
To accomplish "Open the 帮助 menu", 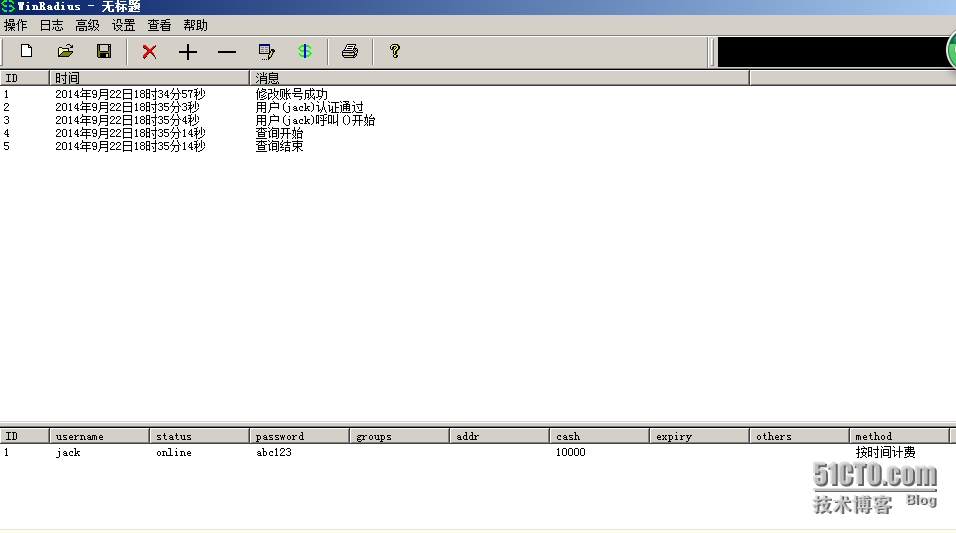I will coord(195,26).
